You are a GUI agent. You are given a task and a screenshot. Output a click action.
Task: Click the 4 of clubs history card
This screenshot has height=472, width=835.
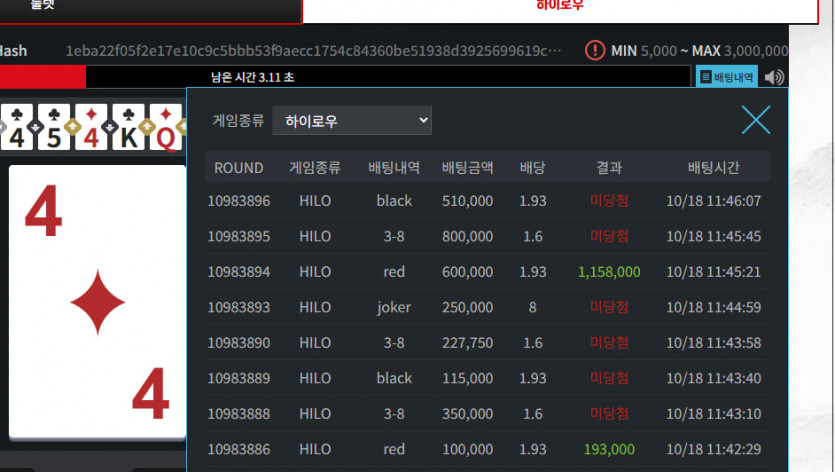(x=17, y=127)
